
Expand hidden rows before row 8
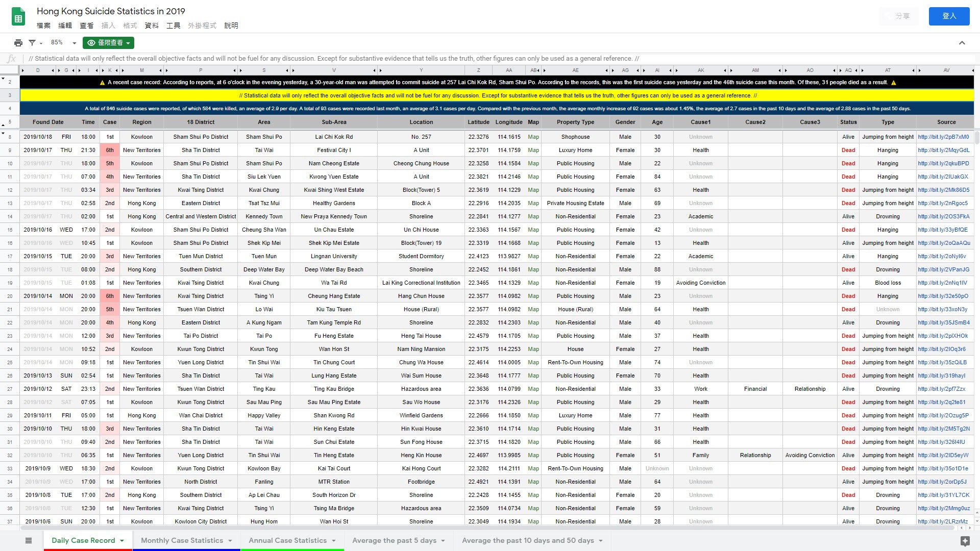(x=3, y=133)
